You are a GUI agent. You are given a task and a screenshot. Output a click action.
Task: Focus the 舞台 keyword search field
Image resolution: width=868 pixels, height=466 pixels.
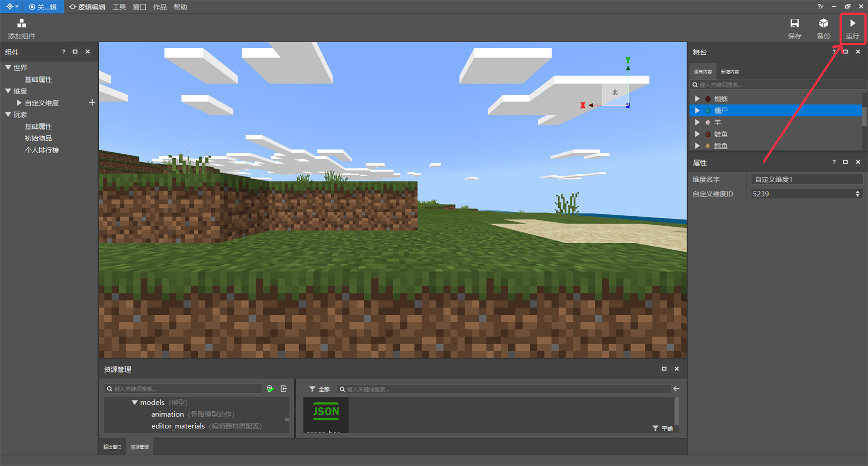(778, 85)
